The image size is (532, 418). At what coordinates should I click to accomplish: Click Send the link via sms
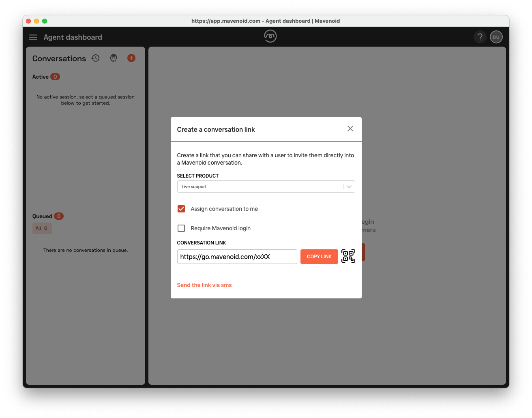pyautogui.click(x=204, y=285)
